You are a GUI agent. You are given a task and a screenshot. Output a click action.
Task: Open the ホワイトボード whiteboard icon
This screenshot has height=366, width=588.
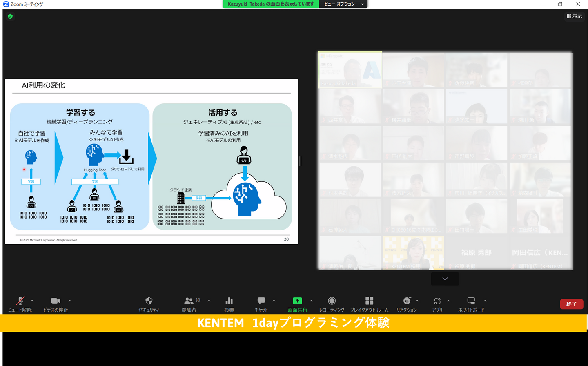coord(471,301)
